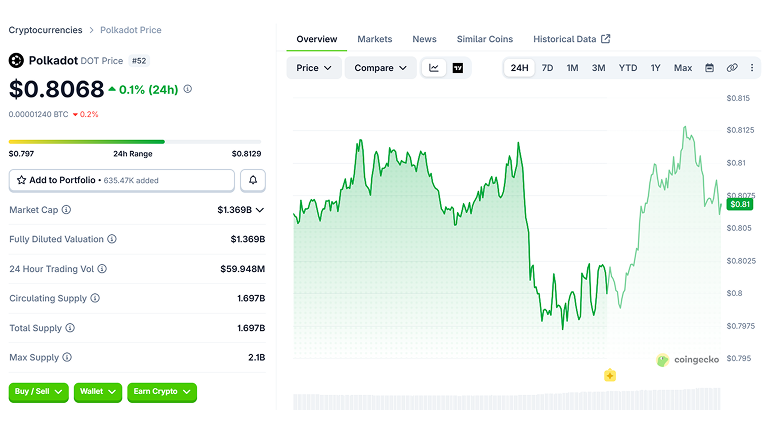Show Market Cap info tooltip icon
Image resolution: width=768 pixels, height=432 pixels.
click(66, 210)
